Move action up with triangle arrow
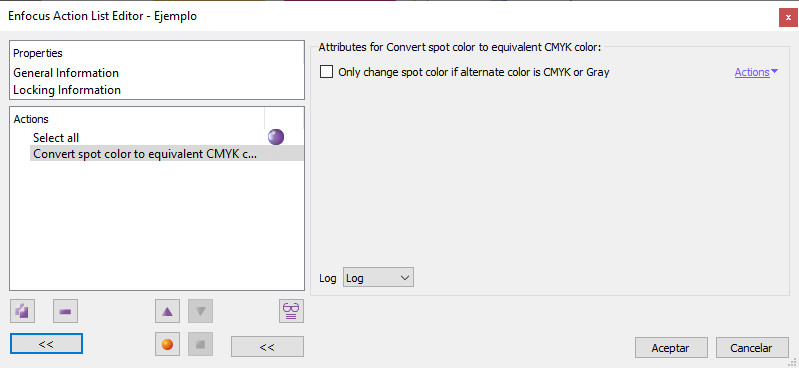The height and width of the screenshot is (368, 799). pos(167,311)
